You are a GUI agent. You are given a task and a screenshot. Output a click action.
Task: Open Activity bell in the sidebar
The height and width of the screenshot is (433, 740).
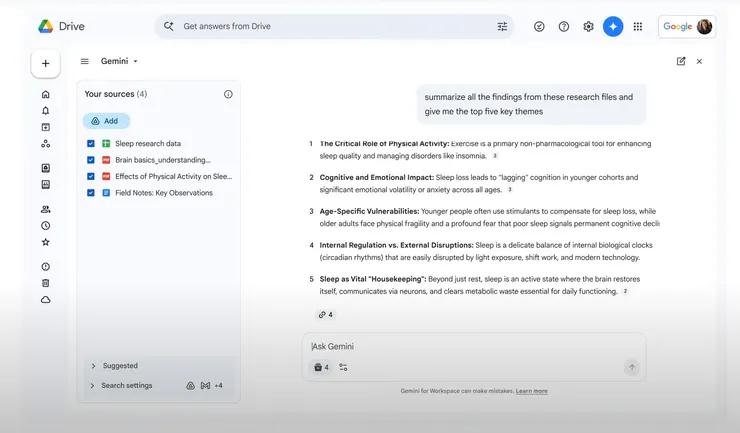click(46, 110)
